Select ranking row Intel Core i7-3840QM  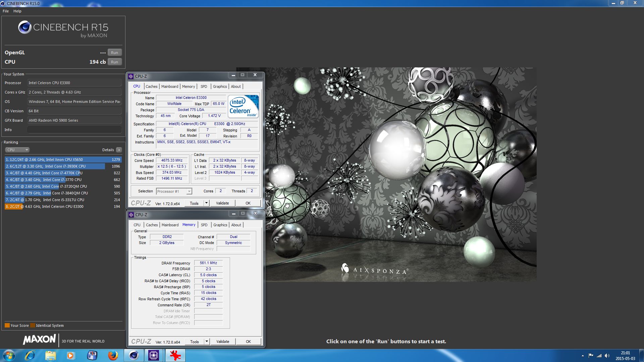(63, 193)
